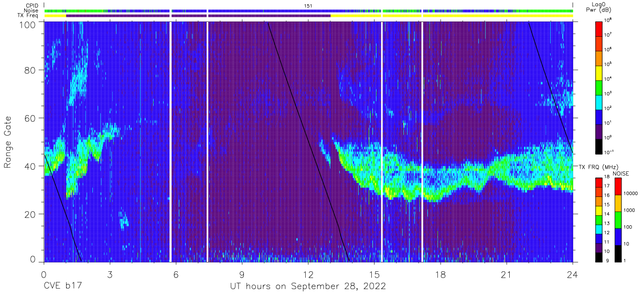
Task: Click the 'CPID' row label
Action: coord(33,5)
